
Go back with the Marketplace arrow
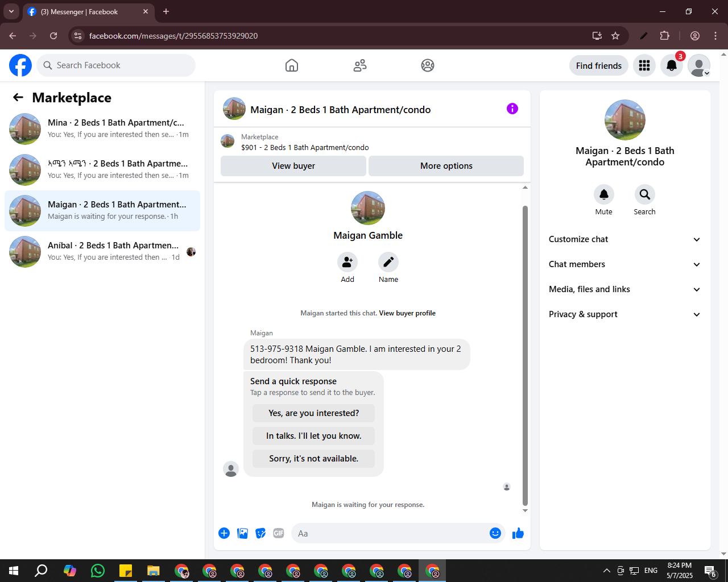[x=18, y=97]
